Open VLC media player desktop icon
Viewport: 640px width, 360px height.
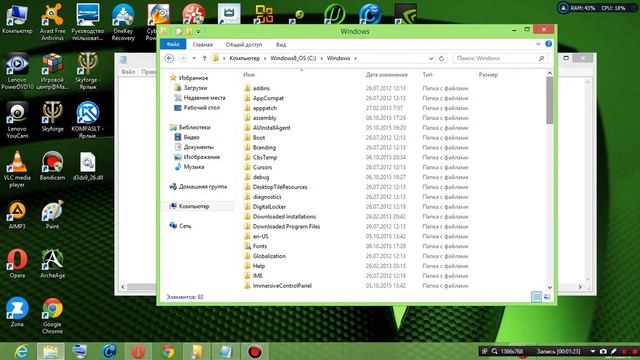point(17,169)
